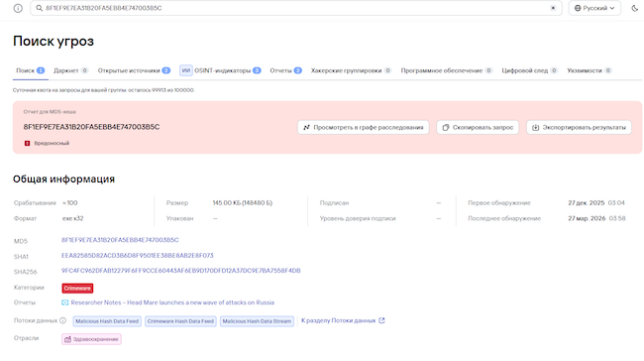Click last detection date 27 мар. 2026
644x361 pixels.
click(x=587, y=218)
